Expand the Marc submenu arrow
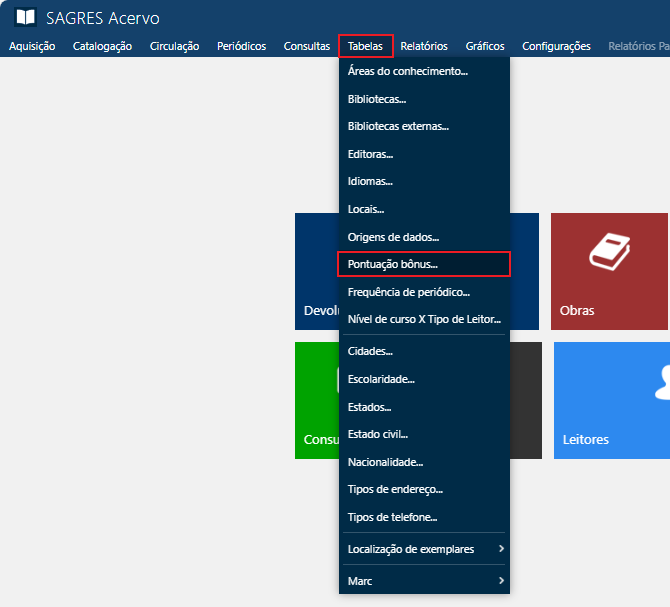This screenshot has height=607, width=670. pyautogui.click(x=501, y=581)
